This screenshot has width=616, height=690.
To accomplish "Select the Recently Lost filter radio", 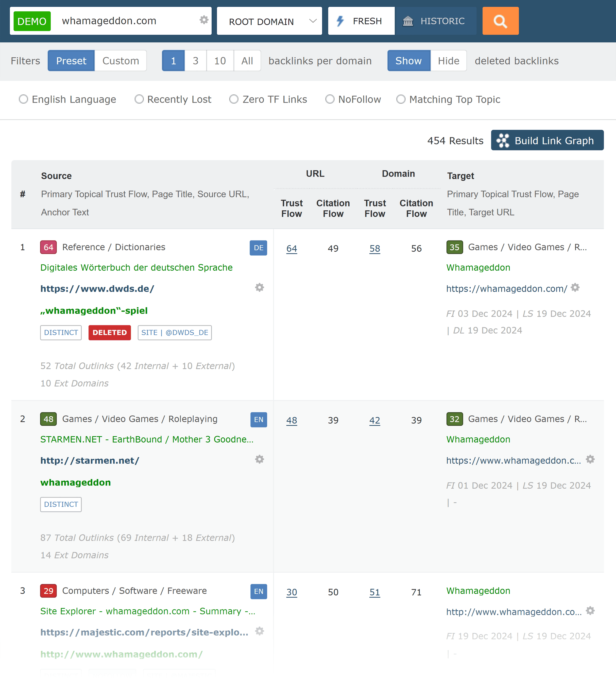I will 139,99.
